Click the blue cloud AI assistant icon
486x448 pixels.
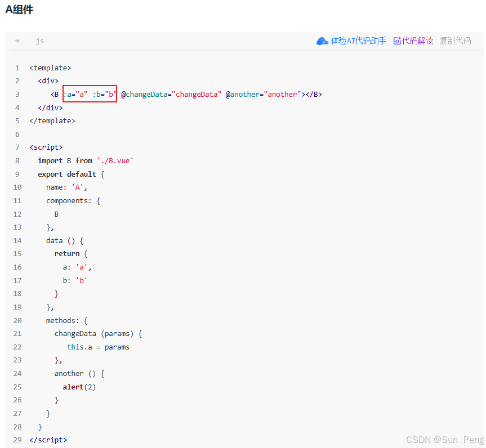pyautogui.click(x=322, y=41)
